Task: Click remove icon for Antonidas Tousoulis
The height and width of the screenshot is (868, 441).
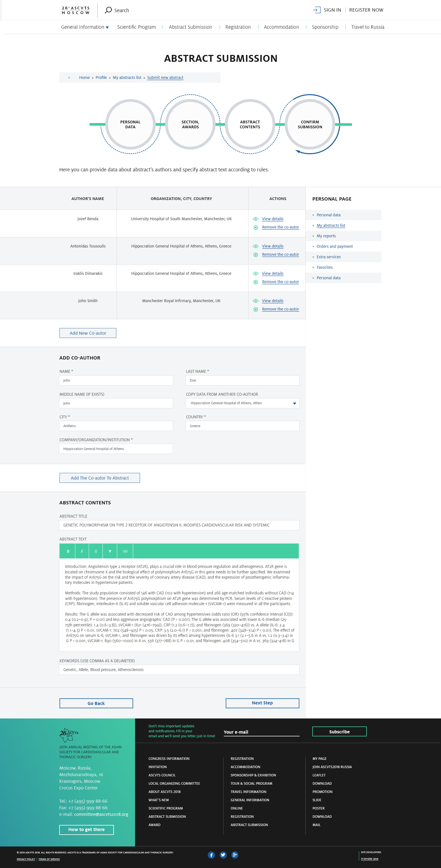Action: tap(256, 255)
